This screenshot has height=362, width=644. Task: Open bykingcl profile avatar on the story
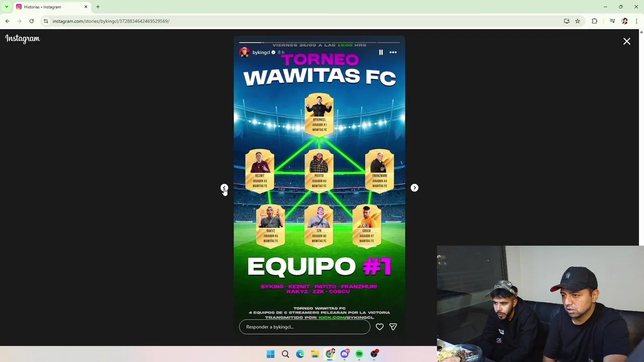click(x=245, y=52)
